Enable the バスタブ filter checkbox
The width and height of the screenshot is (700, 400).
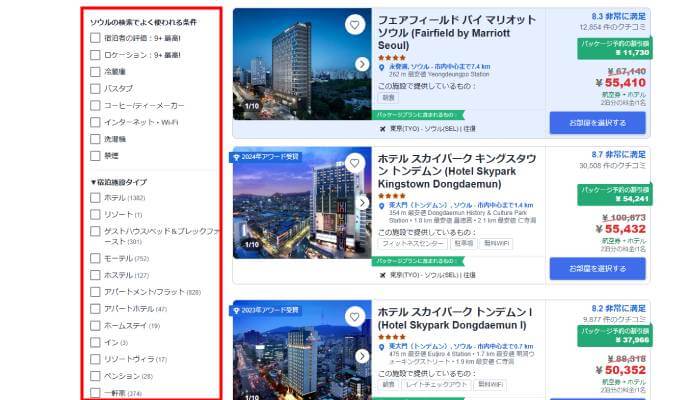(x=95, y=88)
